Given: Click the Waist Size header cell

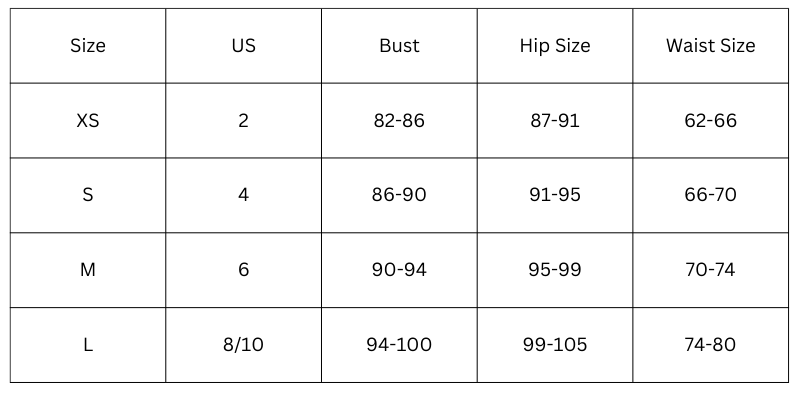Looking at the screenshot, I should pos(710,46).
